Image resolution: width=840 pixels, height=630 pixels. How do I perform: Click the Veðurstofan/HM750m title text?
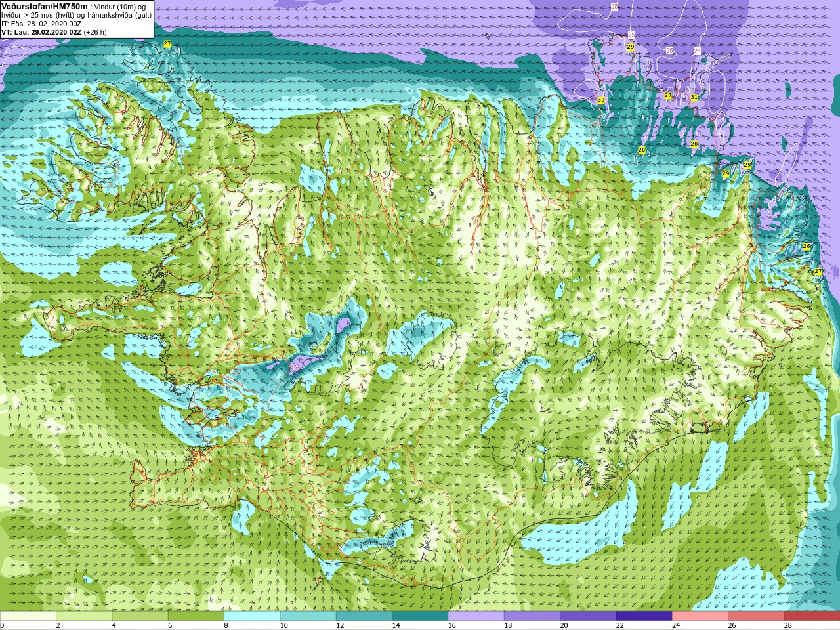pyautogui.click(x=45, y=6)
